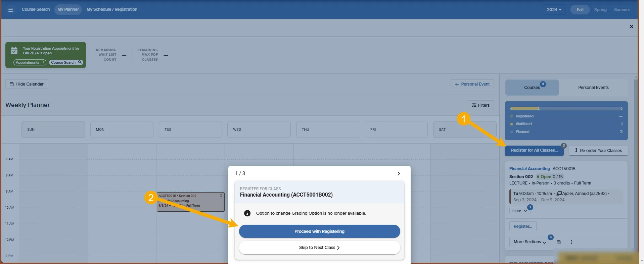Screen dimensions: 644x264
Task: Click the registration appointment calendar check icon
Action: point(14,51)
